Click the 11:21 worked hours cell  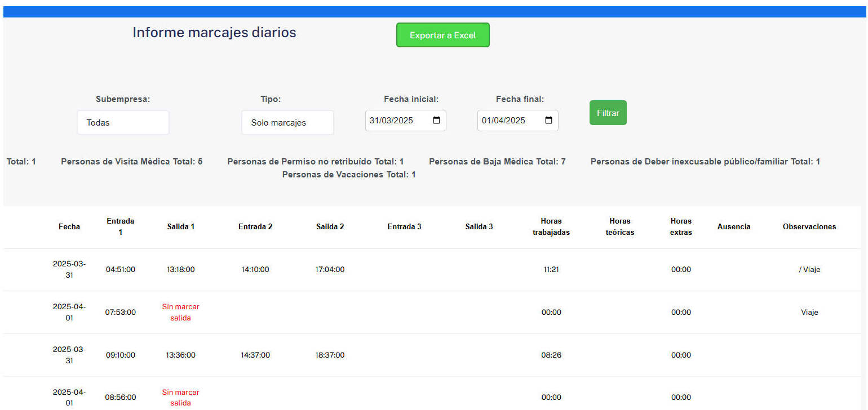click(x=551, y=270)
